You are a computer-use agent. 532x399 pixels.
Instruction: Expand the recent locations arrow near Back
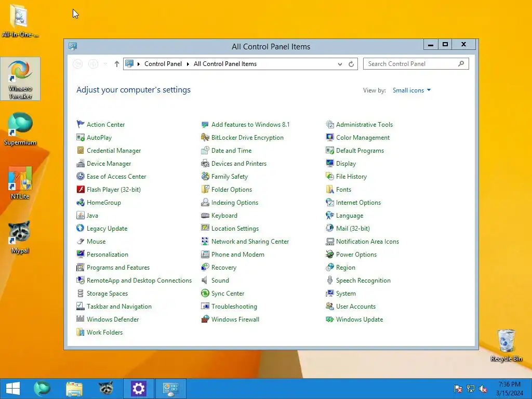click(105, 64)
